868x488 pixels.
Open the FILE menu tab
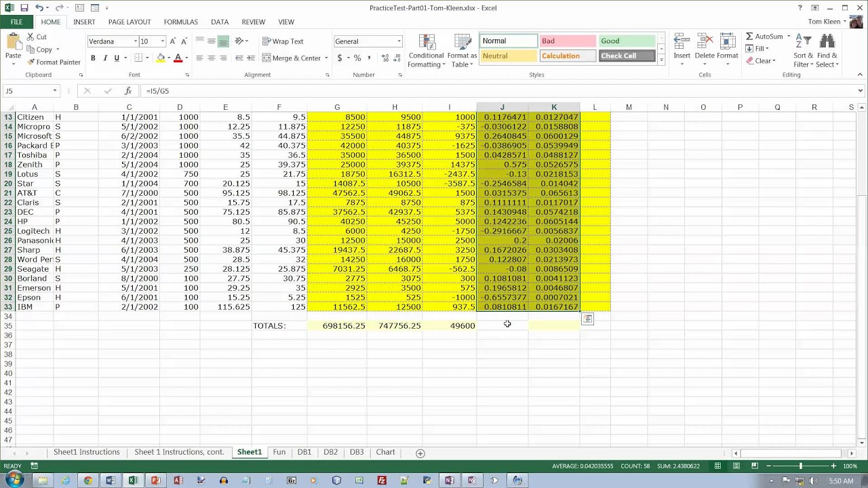tap(16, 22)
